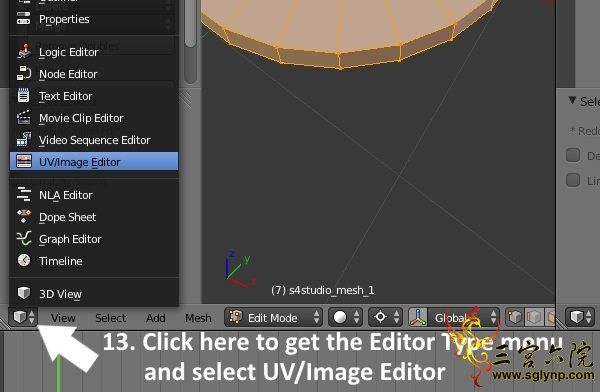Open the viewport shading sphere selector
The height and width of the screenshot is (392, 600).
coord(346,317)
